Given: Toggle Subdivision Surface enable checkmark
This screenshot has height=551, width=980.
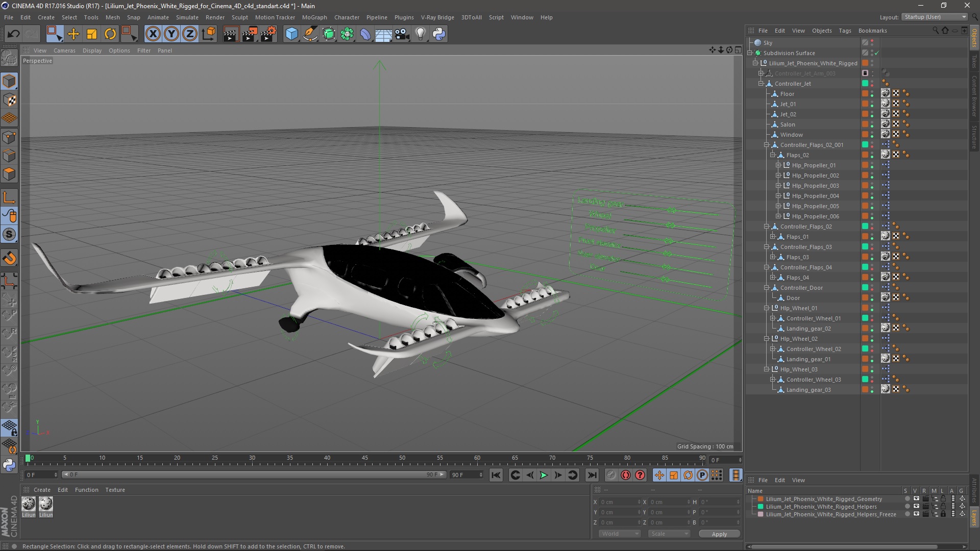Looking at the screenshot, I should 877,53.
